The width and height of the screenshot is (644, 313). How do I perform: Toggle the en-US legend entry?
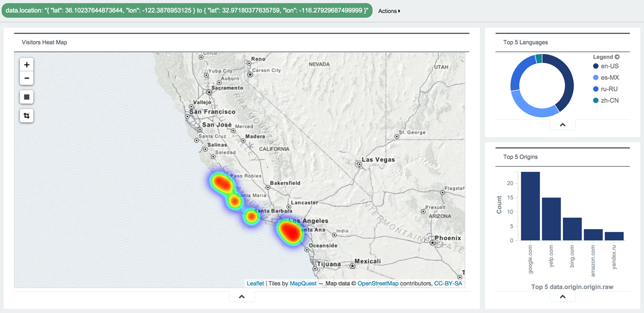tap(609, 66)
